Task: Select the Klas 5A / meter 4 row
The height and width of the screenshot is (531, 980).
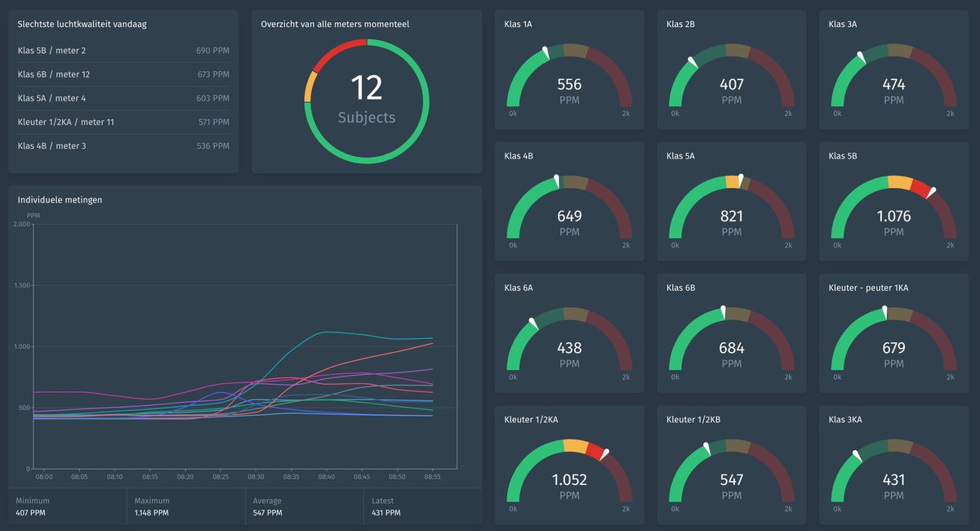Action: pos(123,98)
